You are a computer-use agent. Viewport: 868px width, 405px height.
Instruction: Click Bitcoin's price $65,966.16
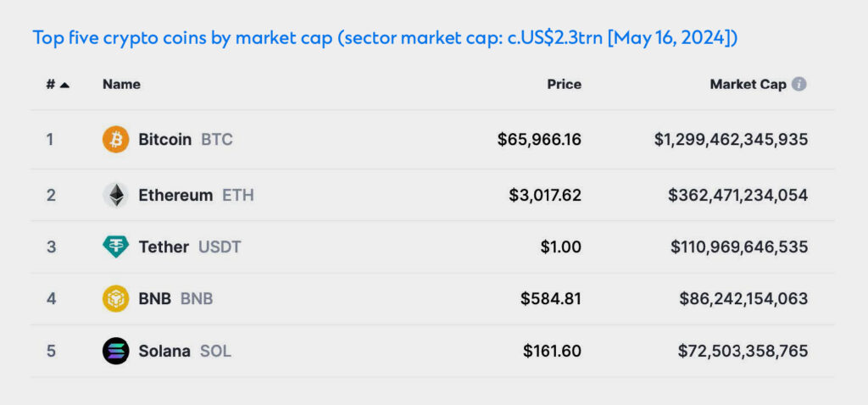click(539, 139)
